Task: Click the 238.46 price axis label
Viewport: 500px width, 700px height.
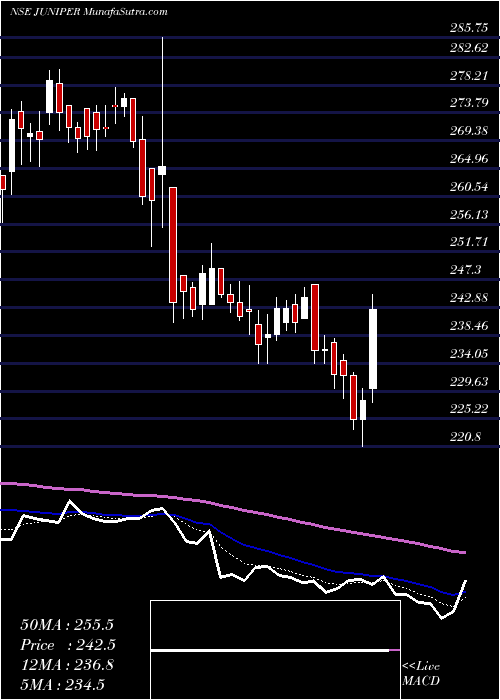Action: click(x=468, y=326)
